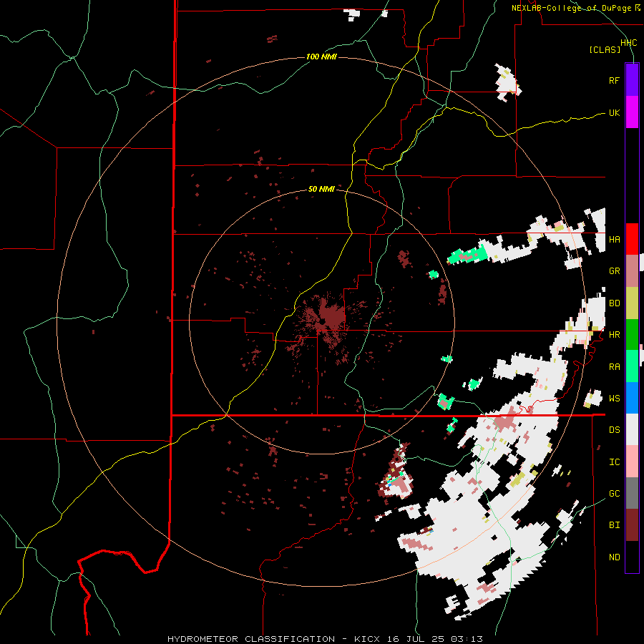
Task: Click the WS legend label
Action: [x=614, y=399]
